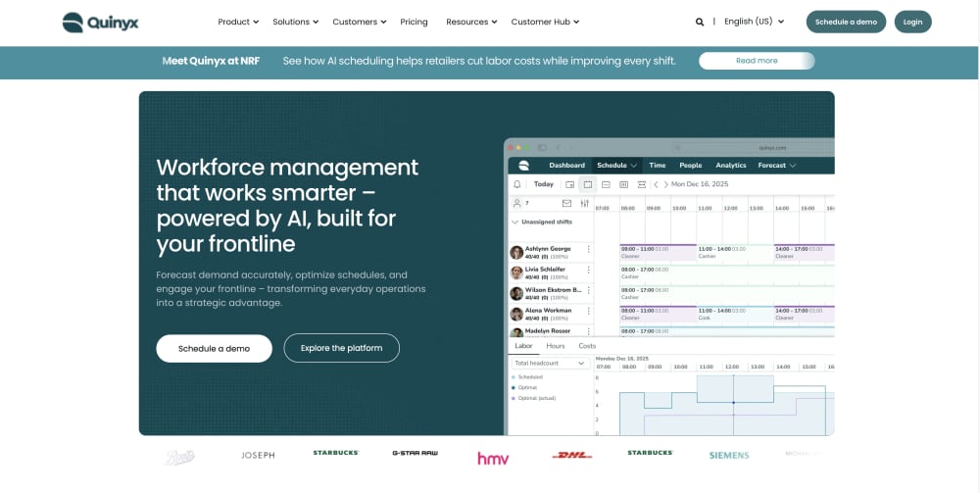Select the day view calendar icon in the preview
The image size is (980, 493).
587,184
